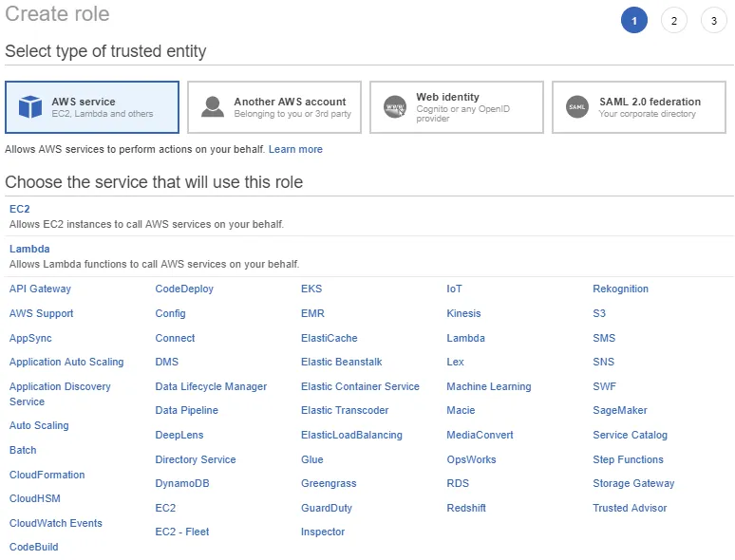Image resolution: width=735 pixels, height=560 pixels.
Task: Select the Kinesis service
Action: pos(463,313)
